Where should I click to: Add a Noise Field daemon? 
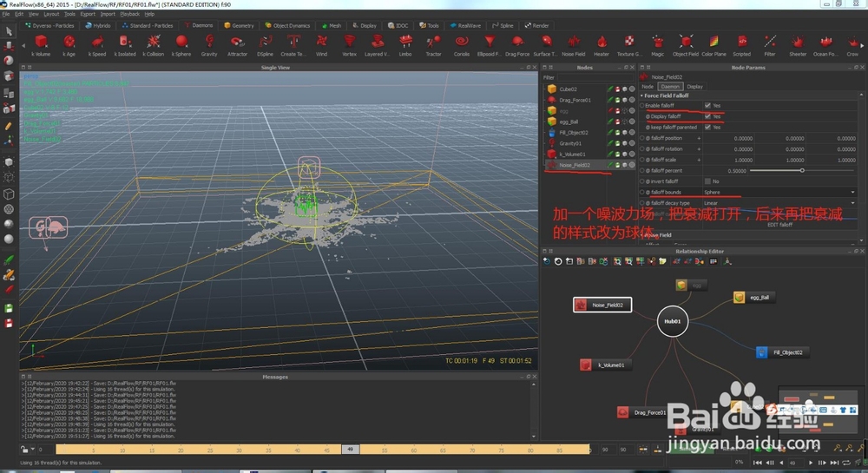click(574, 46)
